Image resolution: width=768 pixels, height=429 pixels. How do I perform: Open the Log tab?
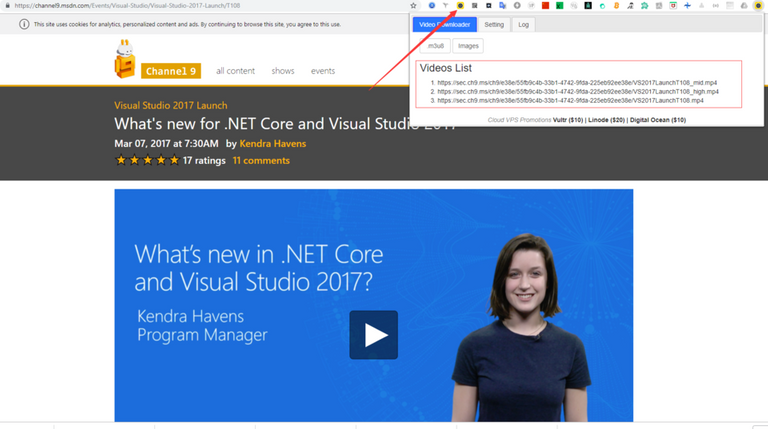click(523, 24)
